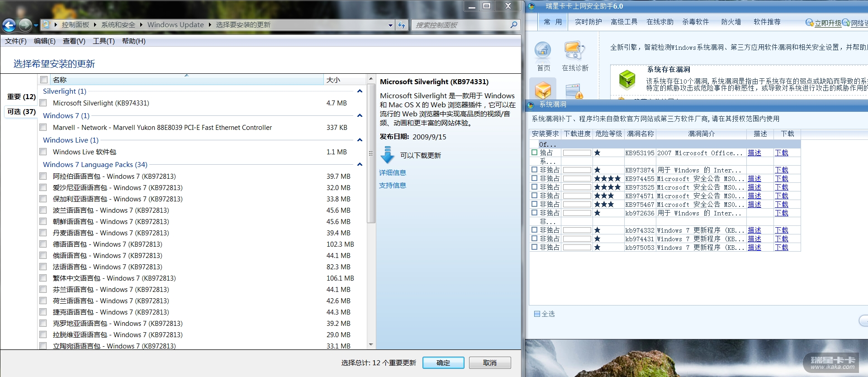Open the address bar history dropdown arrow

390,25
